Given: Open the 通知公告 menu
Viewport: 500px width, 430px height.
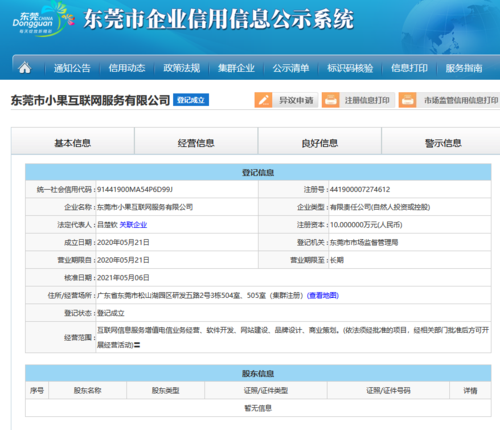Looking at the screenshot, I should [72, 68].
